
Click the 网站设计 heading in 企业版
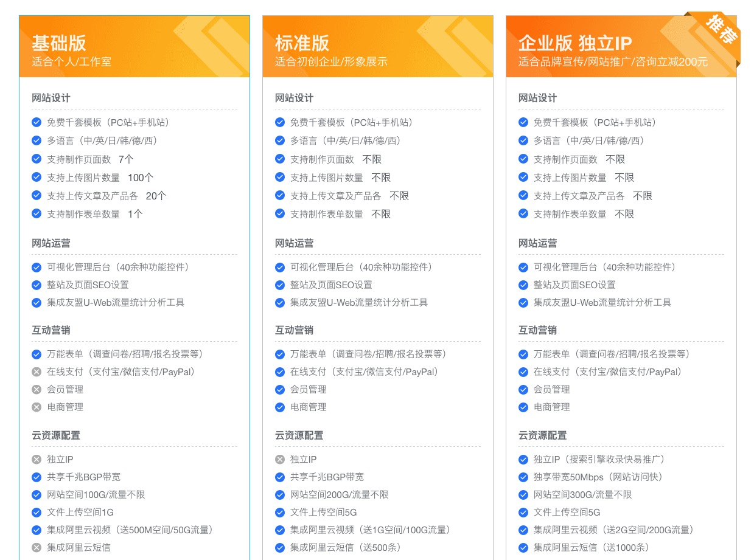pos(538,98)
